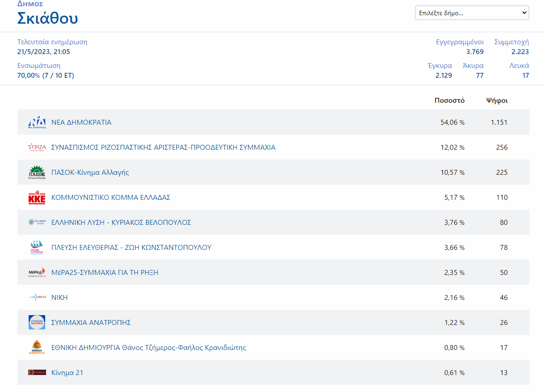Click the Κίνημα 21 logo
Image resolution: width=545 pixels, height=392 pixels.
(37, 373)
